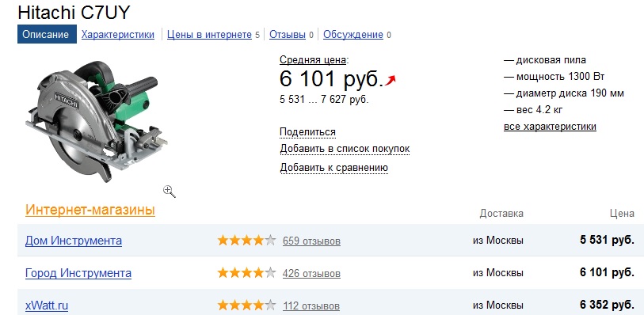This screenshot has width=644, height=315.
Task: Open the Цены в интернете tab
Action: pyautogui.click(x=209, y=35)
